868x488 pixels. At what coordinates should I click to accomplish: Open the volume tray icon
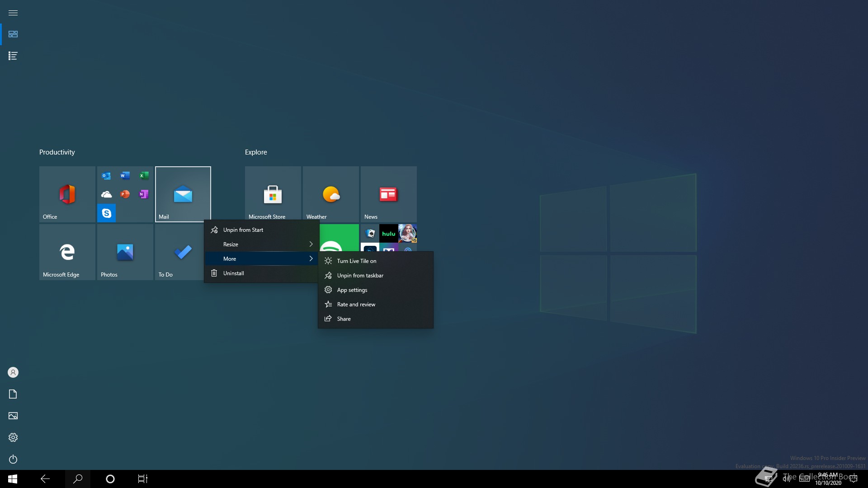(x=787, y=479)
